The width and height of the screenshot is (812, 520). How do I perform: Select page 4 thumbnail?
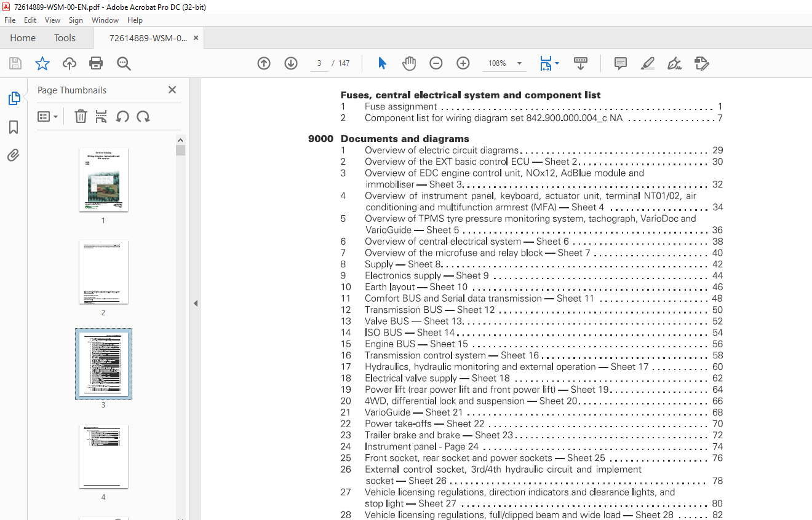[103, 456]
